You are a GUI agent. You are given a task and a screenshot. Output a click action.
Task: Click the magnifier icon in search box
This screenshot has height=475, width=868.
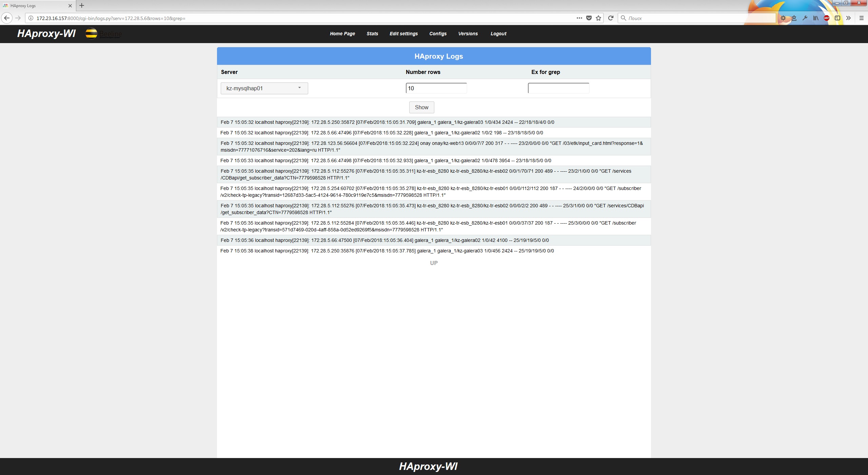click(x=623, y=18)
